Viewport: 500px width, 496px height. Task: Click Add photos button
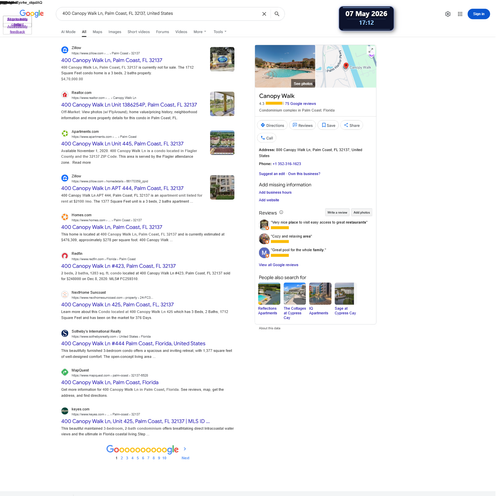[362, 212]
